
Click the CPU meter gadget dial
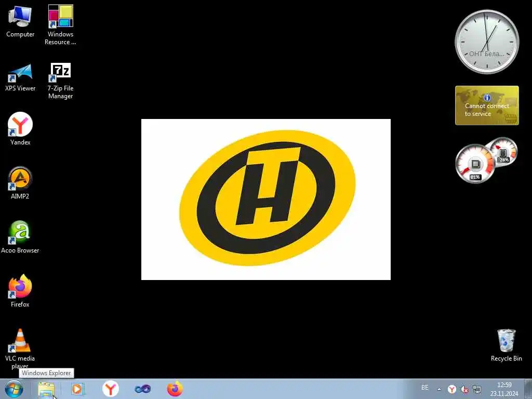[x=475, y=164]
